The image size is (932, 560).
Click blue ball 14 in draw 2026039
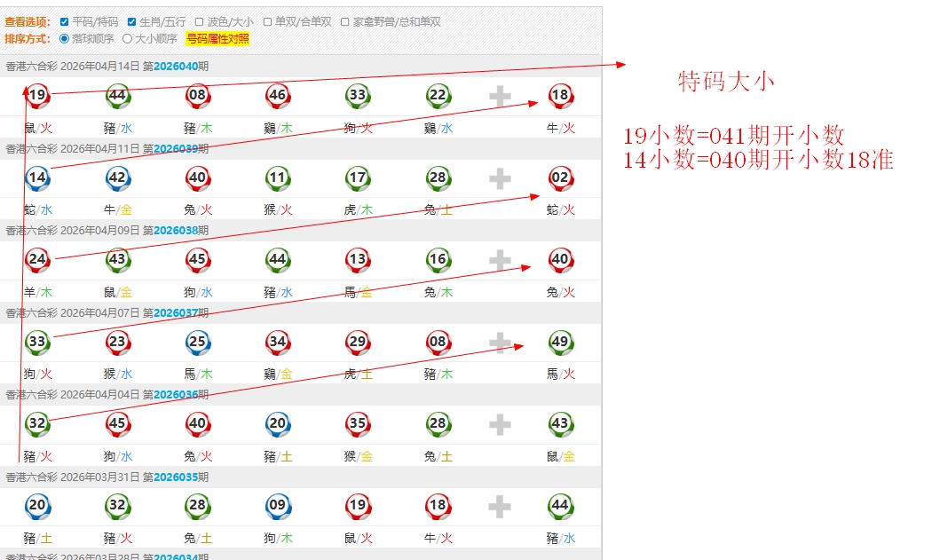tap(37, 177)
